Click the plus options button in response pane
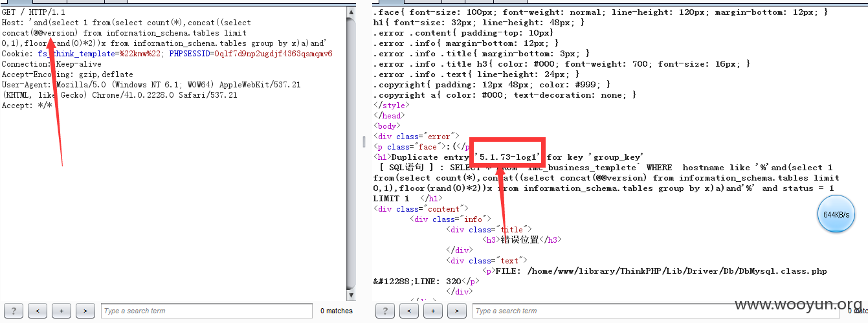Viewport: 868px width, 323px height. (x=433, y=311)
